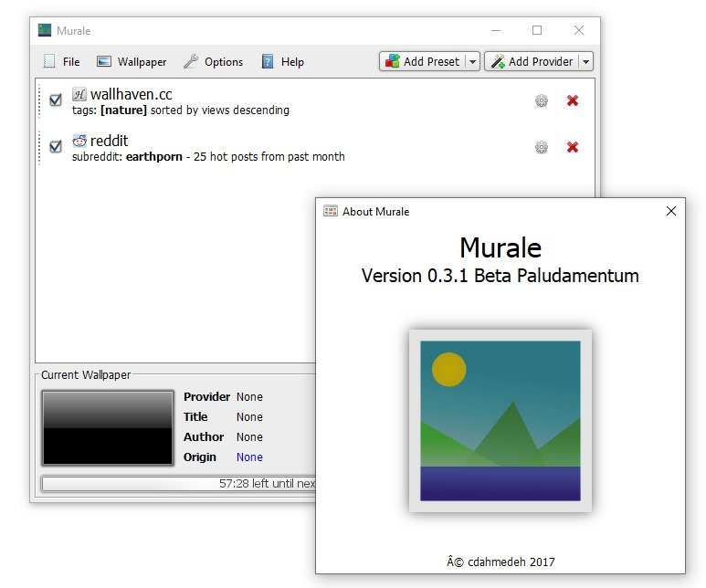Click 'subreddit: earthporn' description text
706x588 pixels.
(208, 157)
